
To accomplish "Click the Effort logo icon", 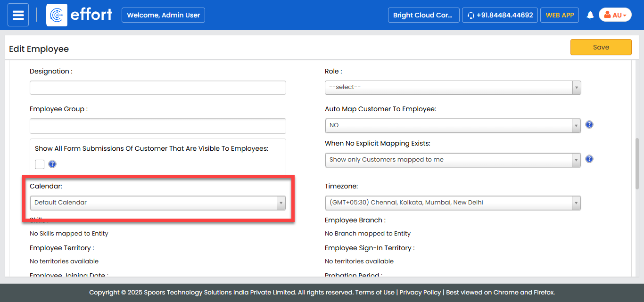I will [57, 15].
